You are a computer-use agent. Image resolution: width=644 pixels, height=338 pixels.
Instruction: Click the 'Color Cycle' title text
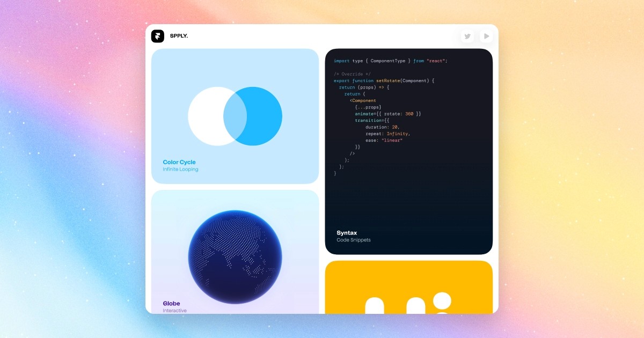pos(179,162)
